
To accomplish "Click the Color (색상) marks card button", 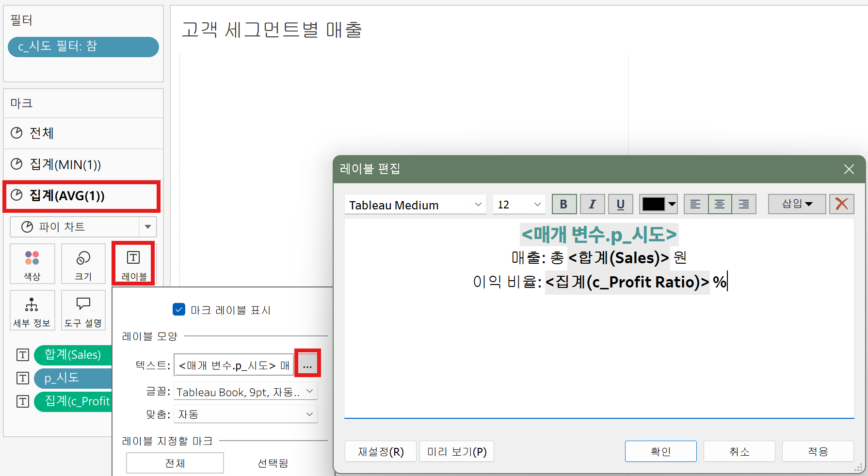I will 32,263.
